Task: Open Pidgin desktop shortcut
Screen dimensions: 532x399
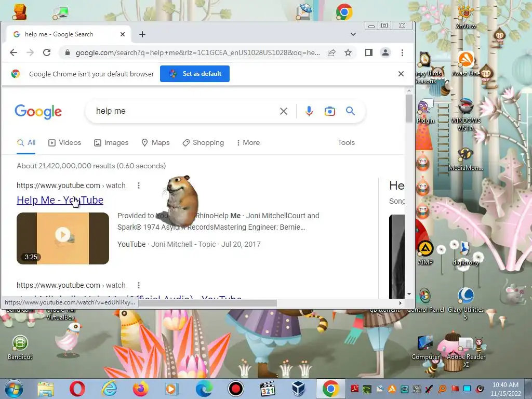Action: coord(425,112)
